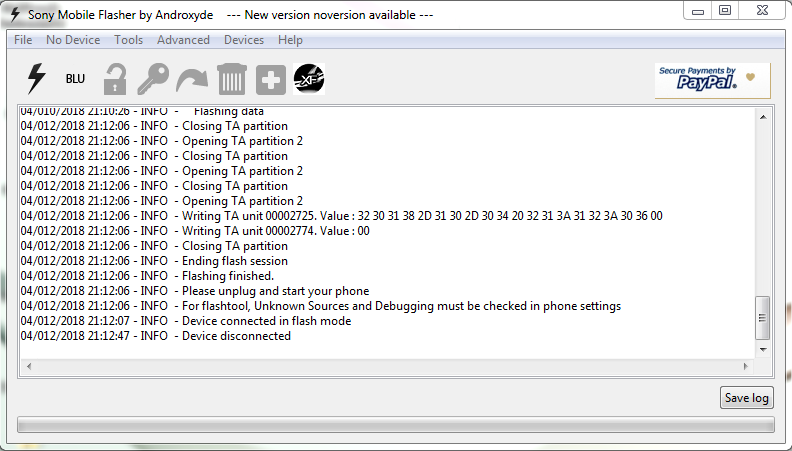The width and height of the screenshot is (792, 451).
Task: Click the log's vertical scrollbar up arrow
Action: (763, 117)
